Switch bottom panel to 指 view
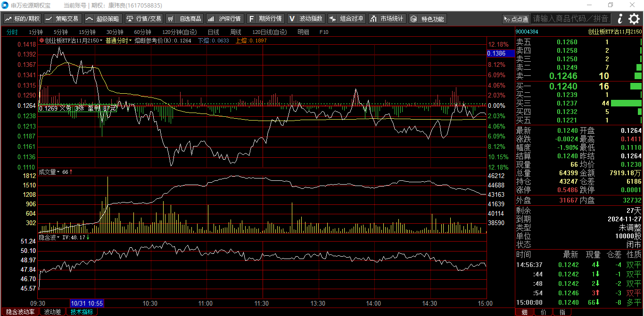 562,312
